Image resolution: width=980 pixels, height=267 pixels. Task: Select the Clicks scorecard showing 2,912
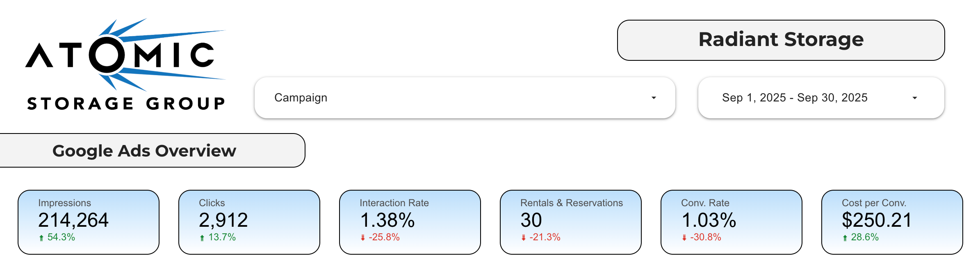(249, 222)
